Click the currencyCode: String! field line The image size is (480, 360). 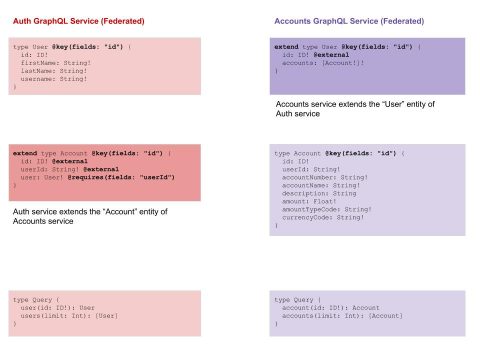tap(323, 217)
